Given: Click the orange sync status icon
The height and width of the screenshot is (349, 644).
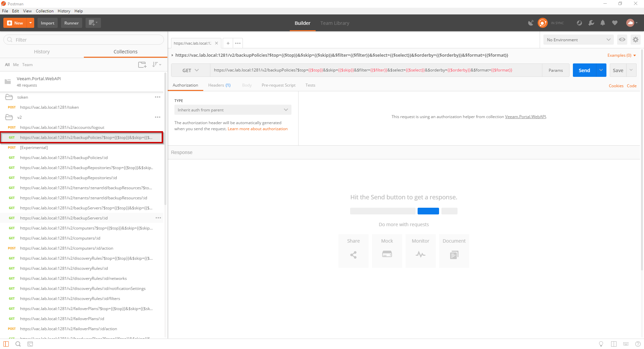Looking at the screenshot, I should coord(542,23).
